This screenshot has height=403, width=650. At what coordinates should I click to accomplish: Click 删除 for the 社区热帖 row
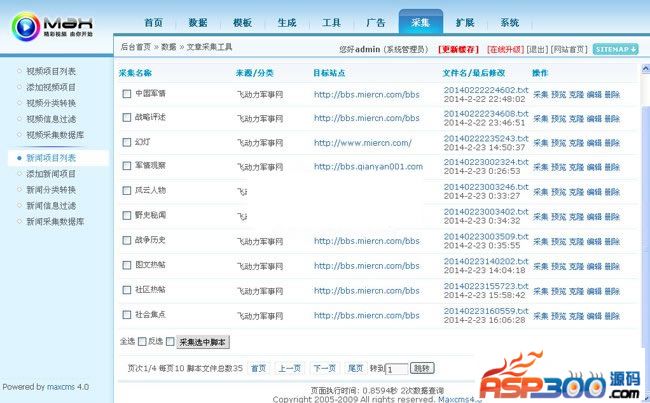click(x=612, y=291)
